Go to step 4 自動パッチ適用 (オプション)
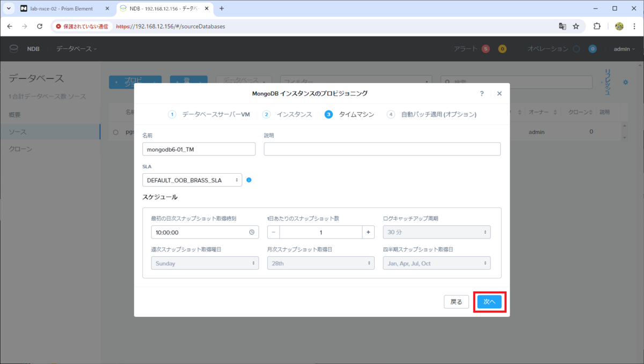644x364 pixels. point(431,114)
